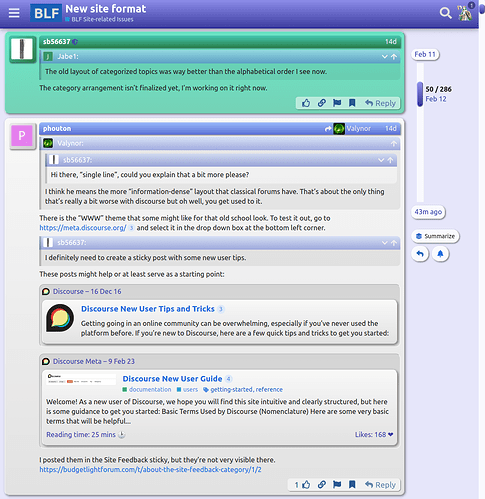Open Discourse – 16 Dec 16 source link
This screenshot has height=499, width=485.
tap(87, 292)
